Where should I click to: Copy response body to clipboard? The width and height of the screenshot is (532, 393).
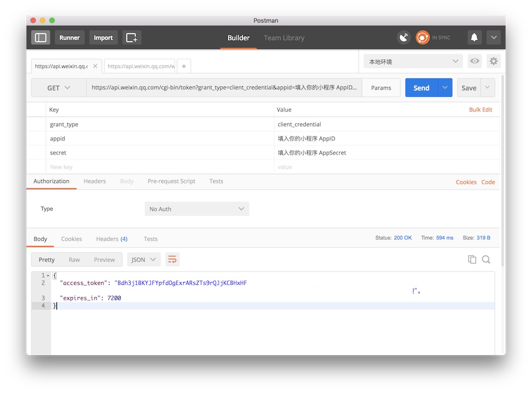(x=472, y=259)
